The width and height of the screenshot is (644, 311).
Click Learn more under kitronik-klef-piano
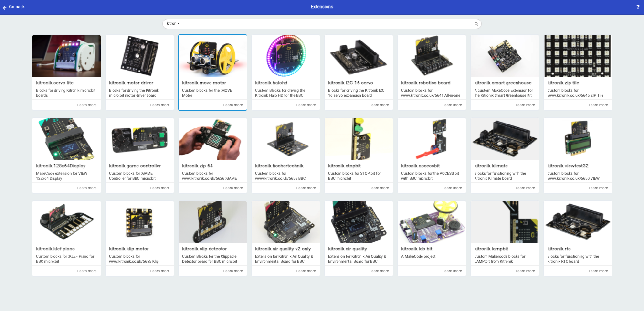[x=87, y=271]
